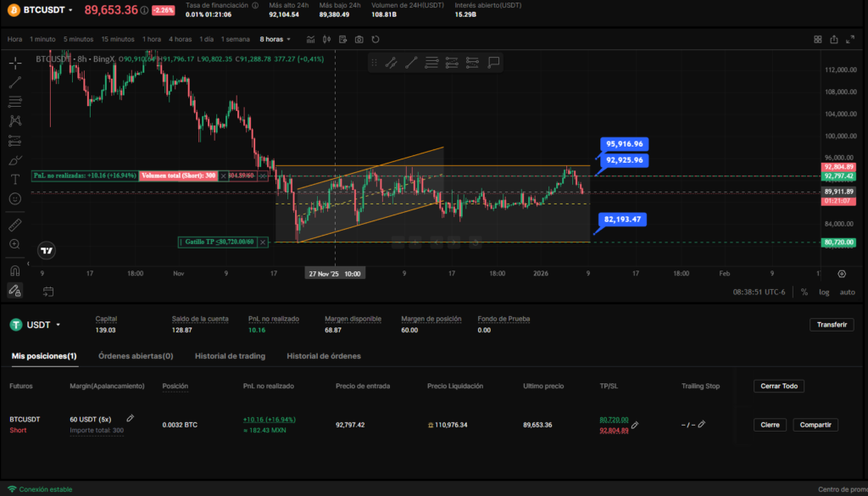This screenshot has width=868, height=496.
Task: Toggle lock all drawing tools
Action: 15,290
